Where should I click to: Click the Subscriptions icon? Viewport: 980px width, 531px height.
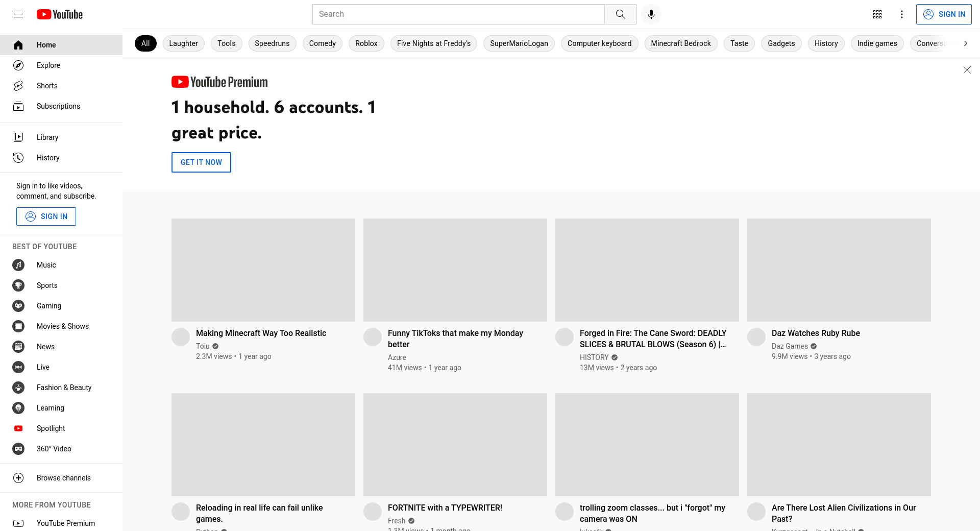pos(18,106)
